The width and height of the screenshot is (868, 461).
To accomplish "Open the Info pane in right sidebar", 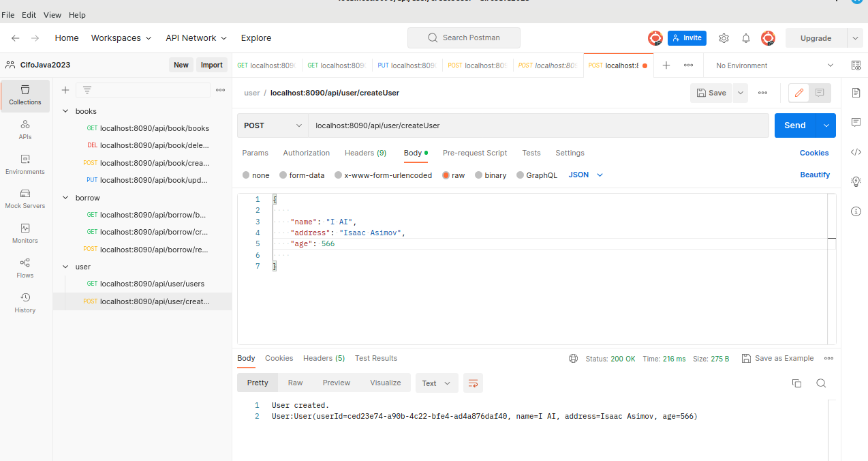I will (x=856, y=211).
